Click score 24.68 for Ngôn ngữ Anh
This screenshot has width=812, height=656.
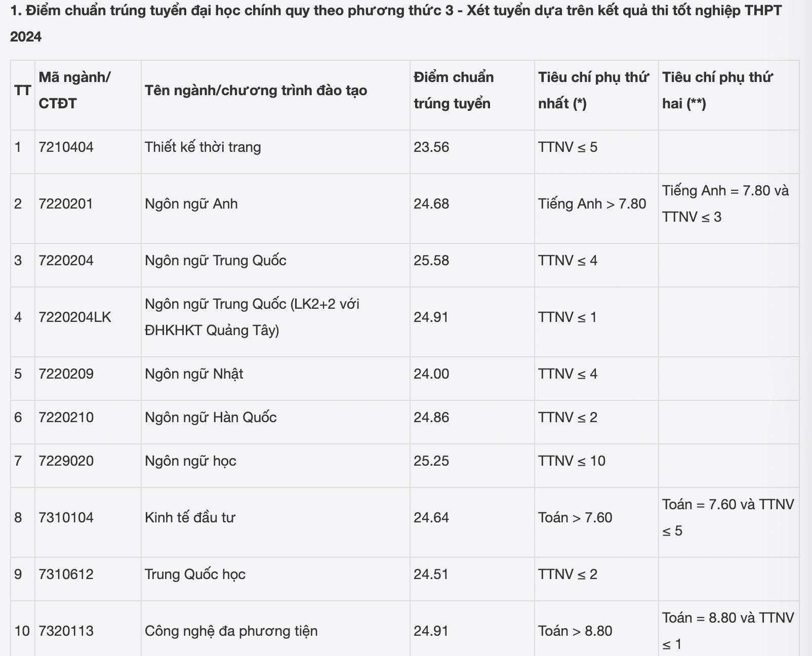[x=431, y=204]
